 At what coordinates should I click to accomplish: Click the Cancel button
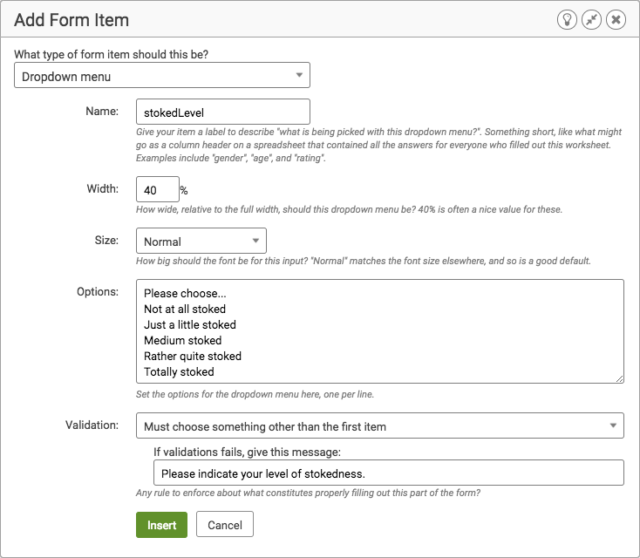point(225,525)
